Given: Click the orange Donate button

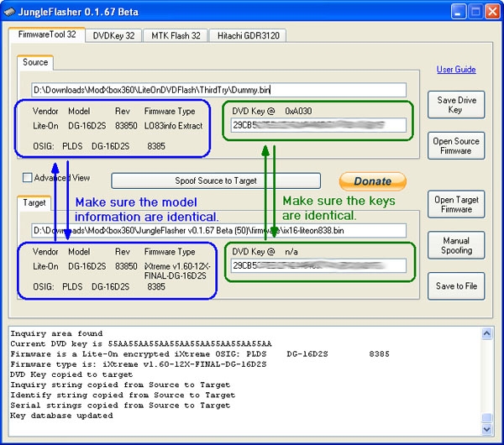Looking at the screenshot, I should click(x=372, y=181).
